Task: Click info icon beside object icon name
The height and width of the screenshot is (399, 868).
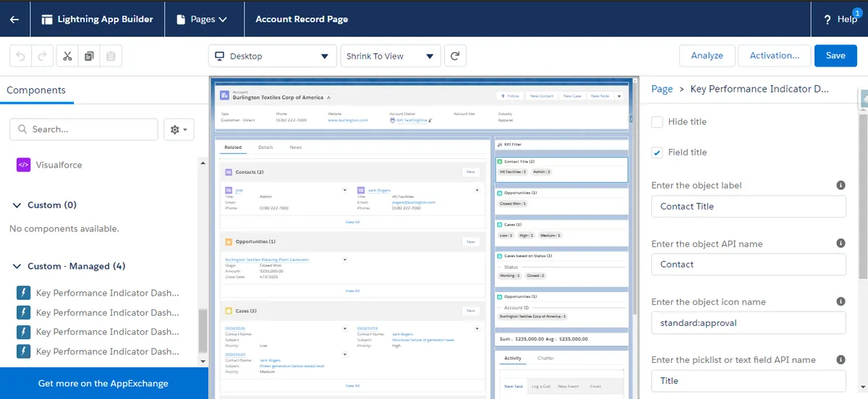Action: (x=841, y=301)
